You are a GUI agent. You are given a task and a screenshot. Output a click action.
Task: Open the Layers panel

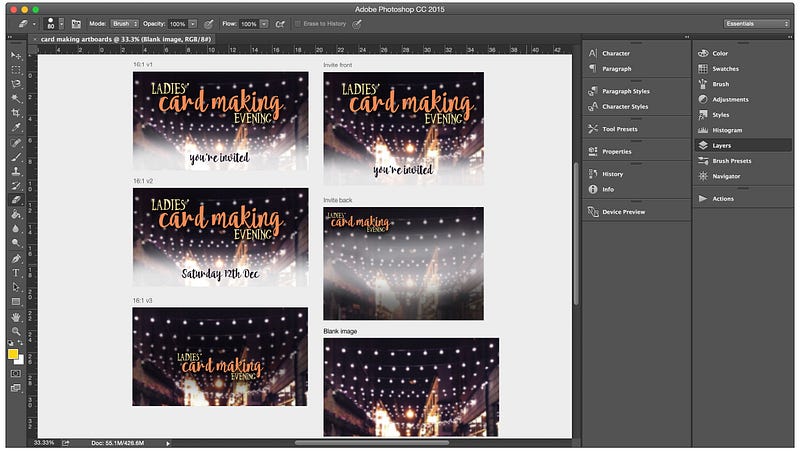click(x=721, y=145)
